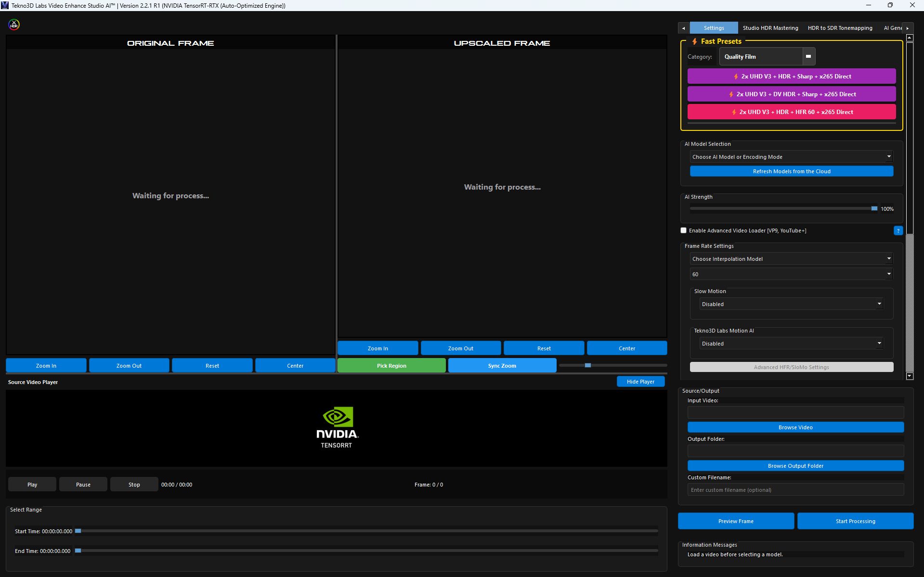Screen dimensions: 924x577
Task: Click Pause in the source video player
Action: coord(83,485)
